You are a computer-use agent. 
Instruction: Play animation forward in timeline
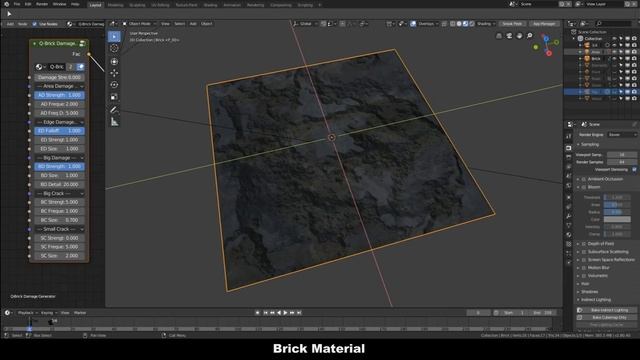click(x=285, y=313)
